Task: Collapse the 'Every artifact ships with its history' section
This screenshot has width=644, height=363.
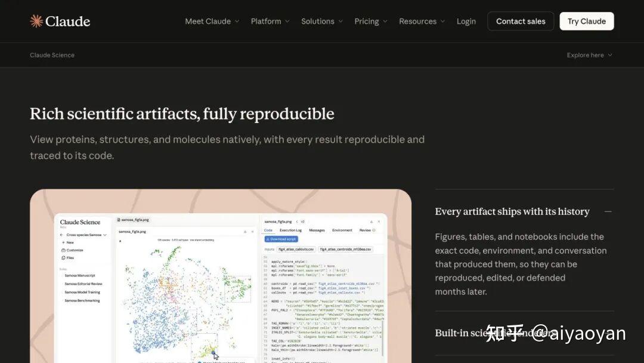Action: [608, 212]
